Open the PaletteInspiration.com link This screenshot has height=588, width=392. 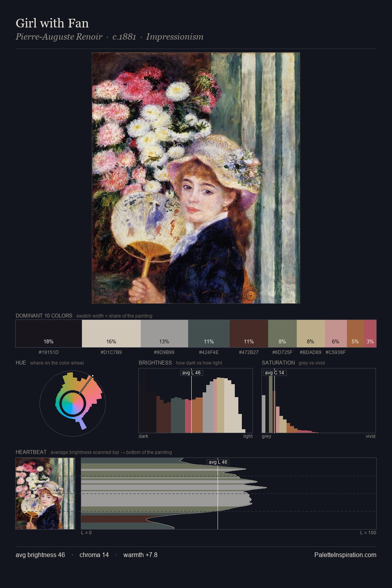click(x=345, y=555)
